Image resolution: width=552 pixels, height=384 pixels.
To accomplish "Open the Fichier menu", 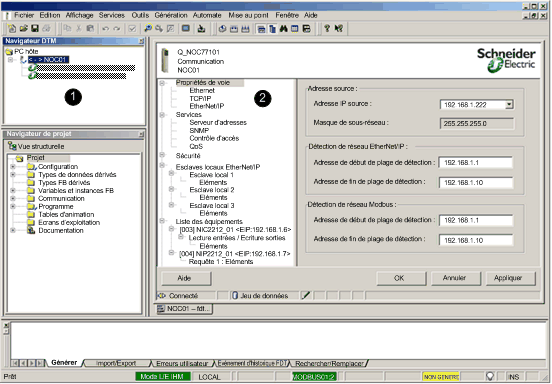I will (24, 15).
